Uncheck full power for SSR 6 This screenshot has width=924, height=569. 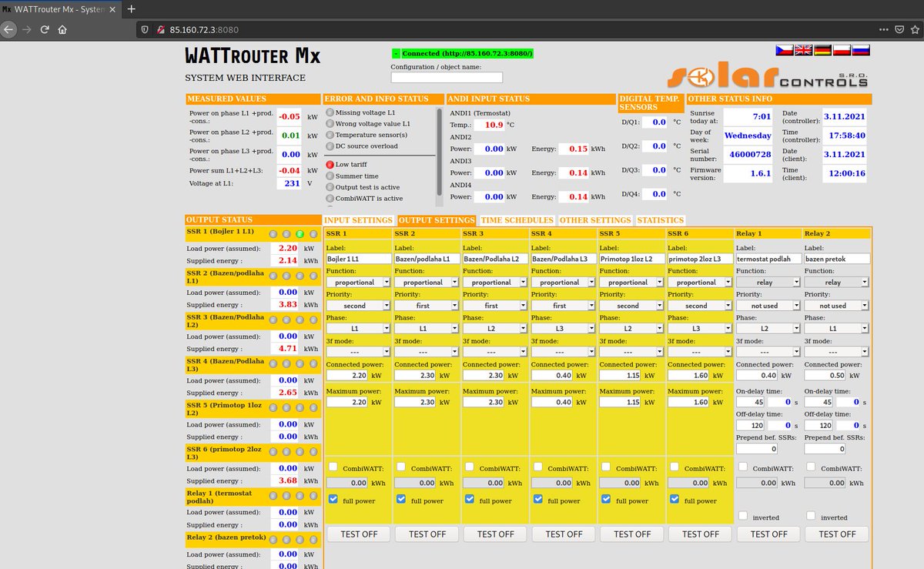[x=675, y=499]
